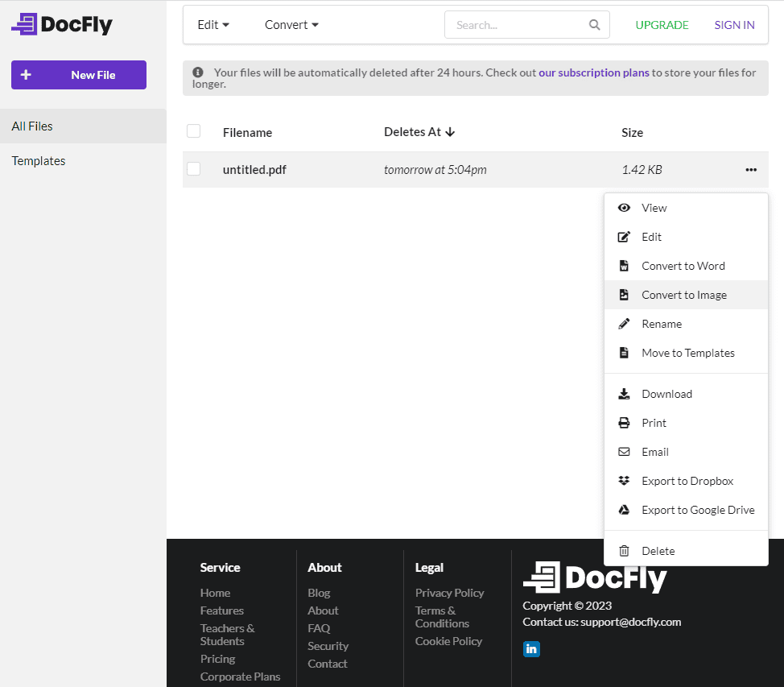Select Download from the context menu
Viewport: 784px width, 687px height.
686,394
